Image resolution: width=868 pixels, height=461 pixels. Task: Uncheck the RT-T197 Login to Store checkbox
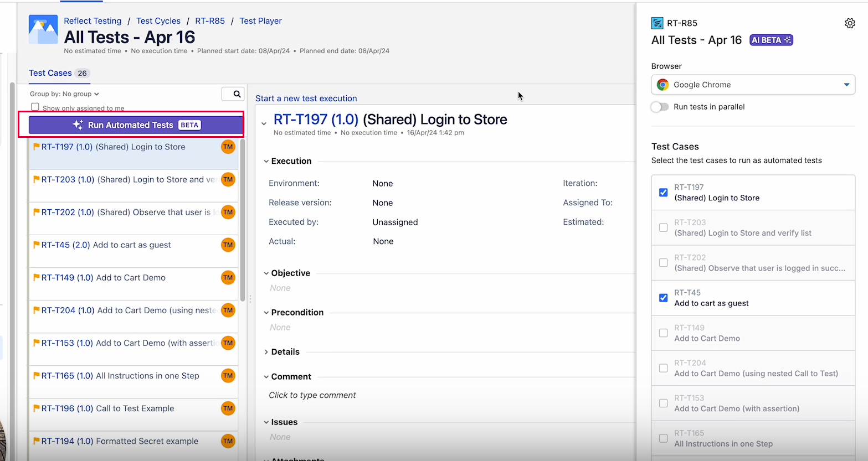[x=663, y=193]
